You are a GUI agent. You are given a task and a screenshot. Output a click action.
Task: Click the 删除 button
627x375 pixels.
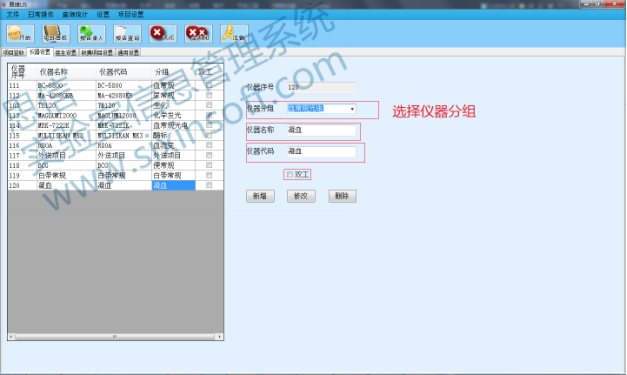click(x=342, y=196)
